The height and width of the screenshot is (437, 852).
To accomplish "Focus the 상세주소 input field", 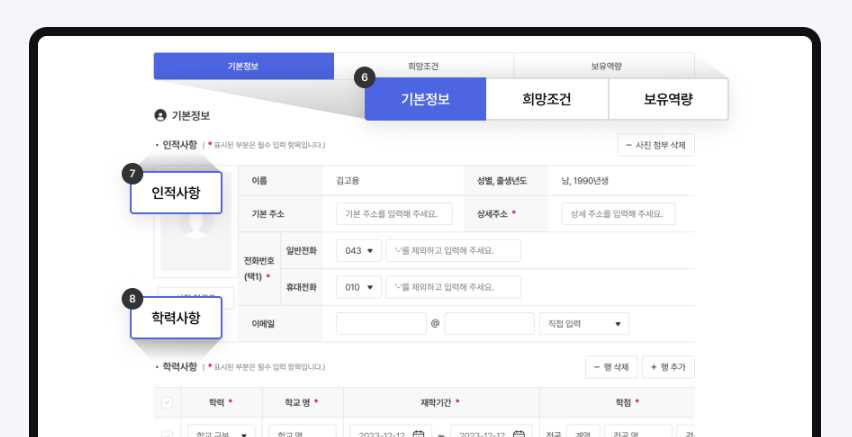I will (x=619, y=214).
